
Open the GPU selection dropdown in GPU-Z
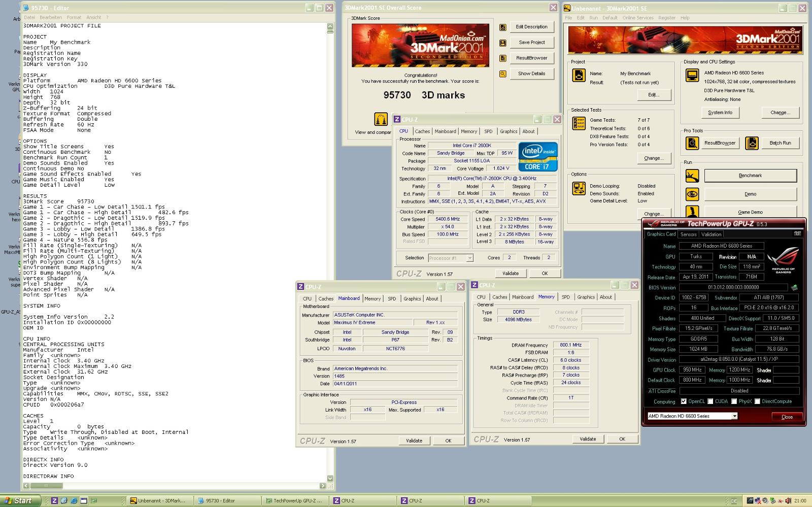coord(734,416)
